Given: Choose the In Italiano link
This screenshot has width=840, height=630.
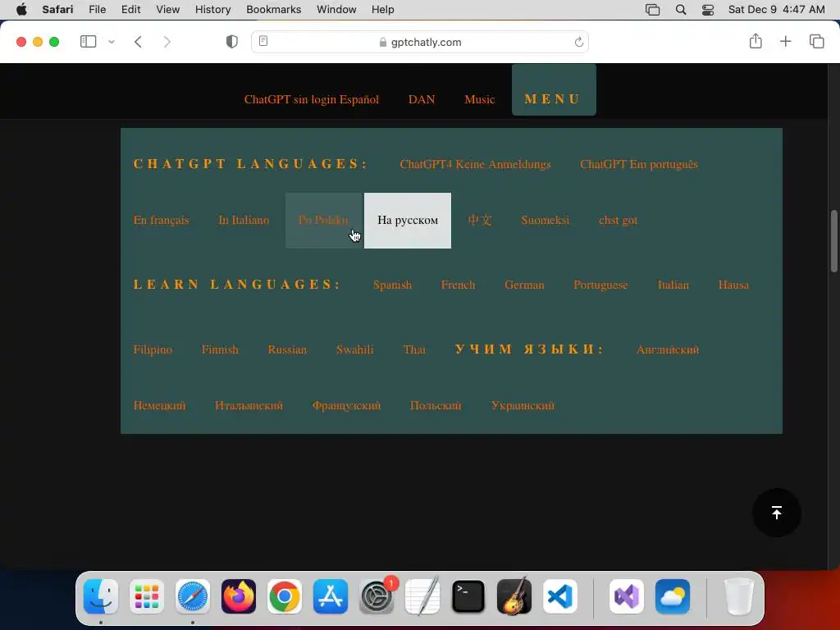Looking at the screenshot, I should point(244,220).
